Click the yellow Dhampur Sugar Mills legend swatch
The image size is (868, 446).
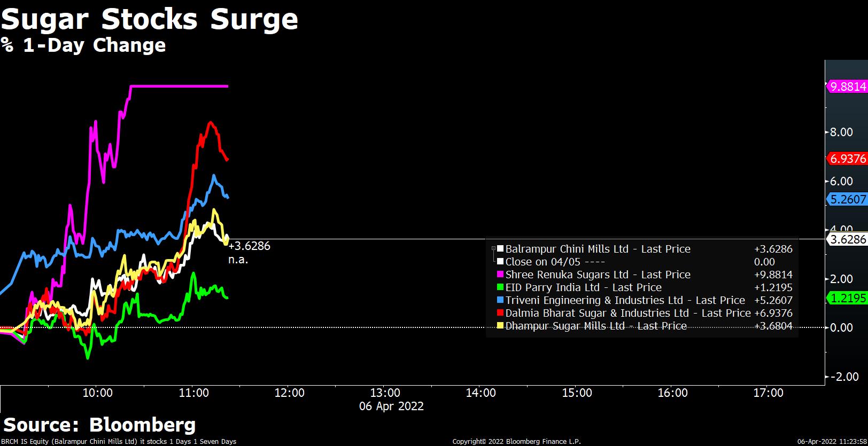tap(500, 326)
